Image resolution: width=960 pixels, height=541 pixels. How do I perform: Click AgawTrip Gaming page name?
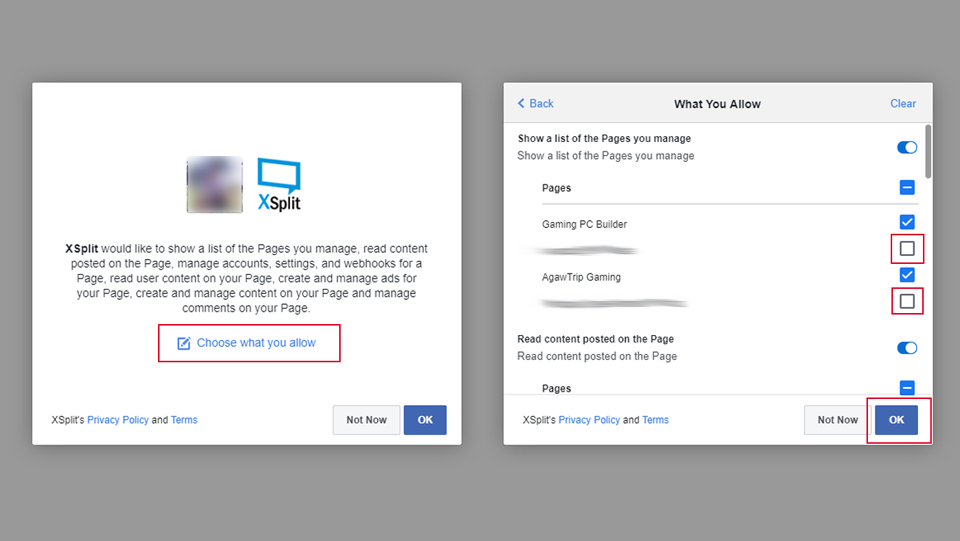point(581,277)
